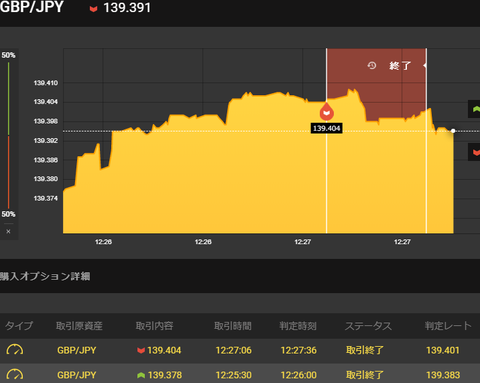This screenshot has width=480, height=383.
Task: Click the 139.392 price axis label
Action: pos(46,140)
